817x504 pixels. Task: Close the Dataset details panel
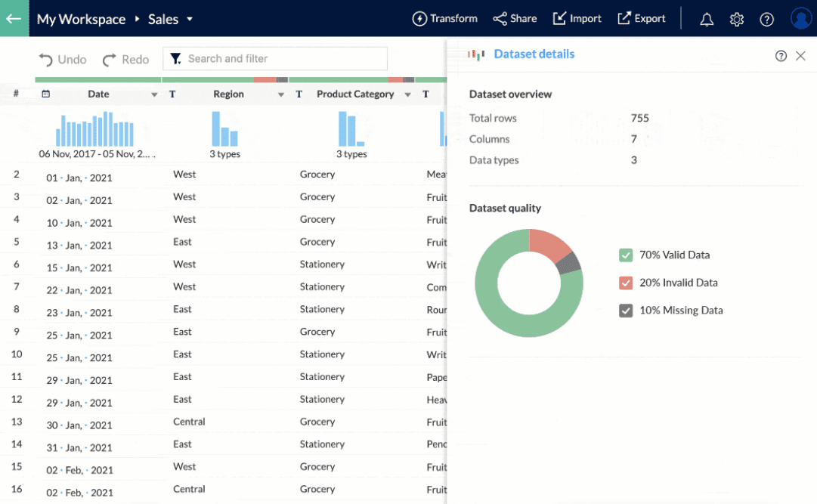point(800,56)
